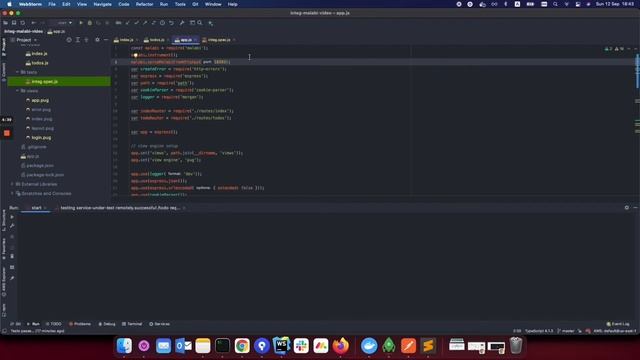The image size is (640, 360).
Task: Open Google Chrome from the Dock
Action: [x=242, y=346]
